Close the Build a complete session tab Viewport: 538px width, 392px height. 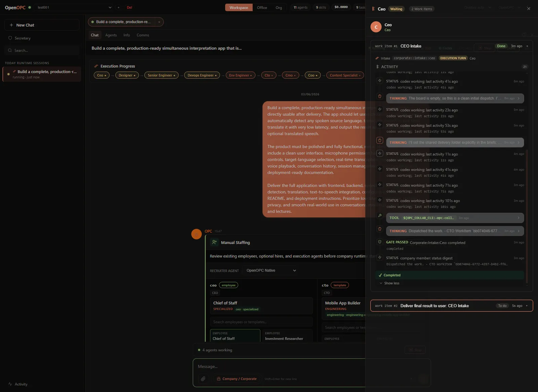coord(159,22)
